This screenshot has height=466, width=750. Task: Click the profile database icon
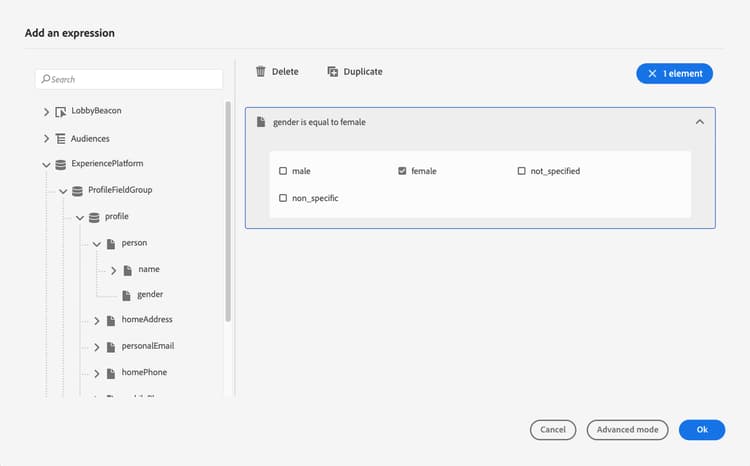pos(94,218)
